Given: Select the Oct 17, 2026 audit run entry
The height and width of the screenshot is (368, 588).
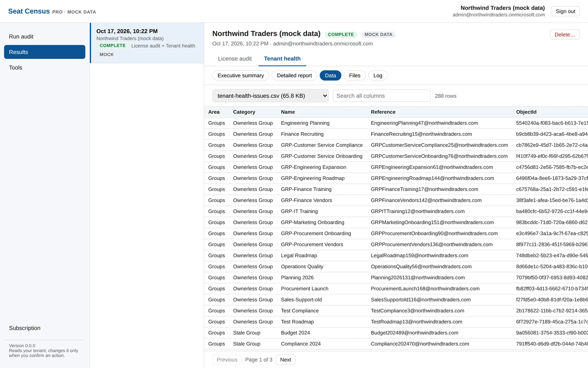Looking at the screenshot, I should point(147,43).
